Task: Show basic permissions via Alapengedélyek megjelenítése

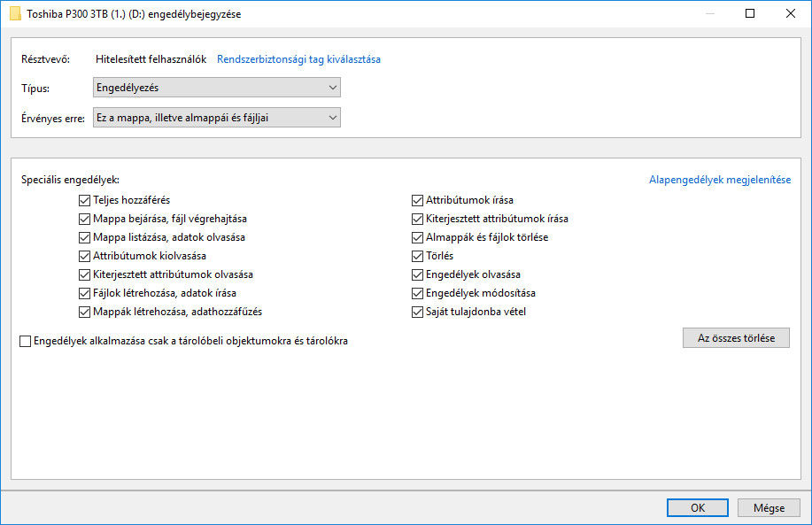Action: 720,180
